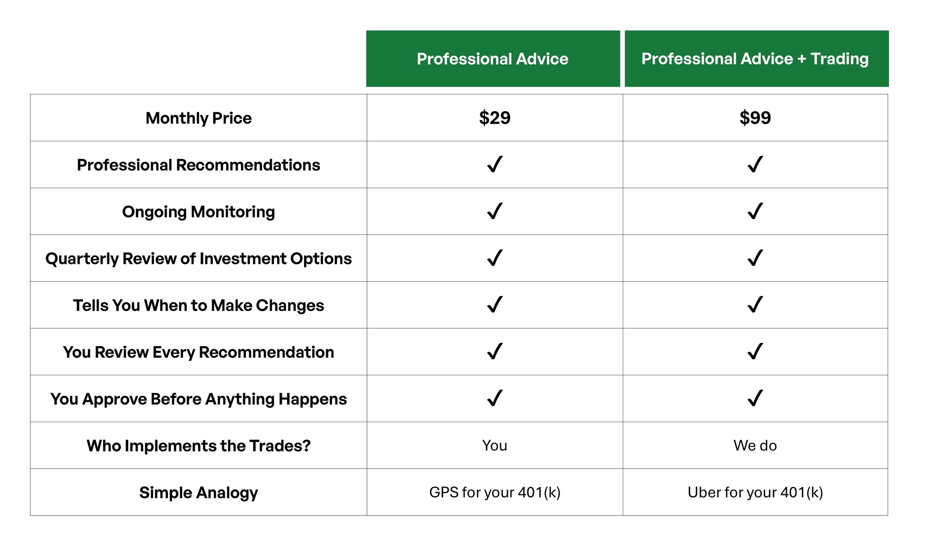Click 'GPS for your 401(k)' text
This screenshot has height=560, width=935.
[x=494, y=492]
